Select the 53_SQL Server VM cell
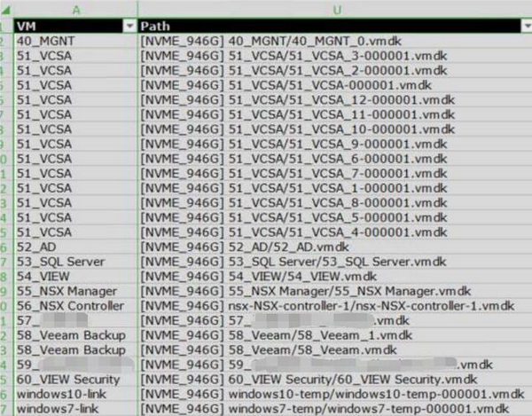 coord(75,262)
